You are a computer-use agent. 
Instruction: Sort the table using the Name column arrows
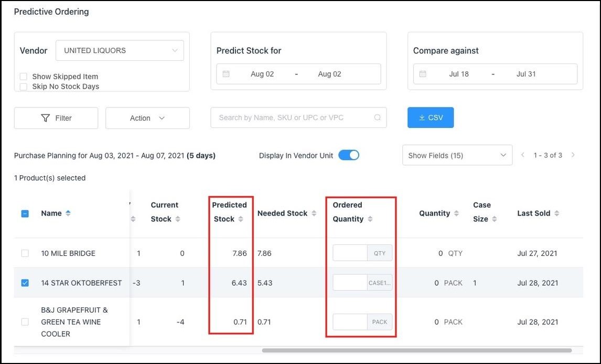[x=69, y=213]
